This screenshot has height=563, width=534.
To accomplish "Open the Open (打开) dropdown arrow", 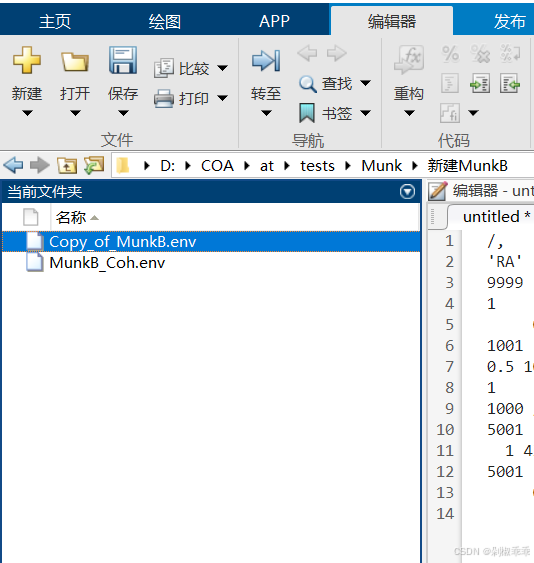I will tap(75, 113).
